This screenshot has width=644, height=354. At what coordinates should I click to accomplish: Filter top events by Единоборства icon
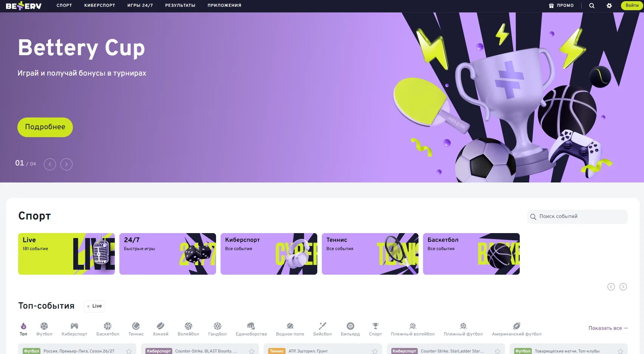251,326
